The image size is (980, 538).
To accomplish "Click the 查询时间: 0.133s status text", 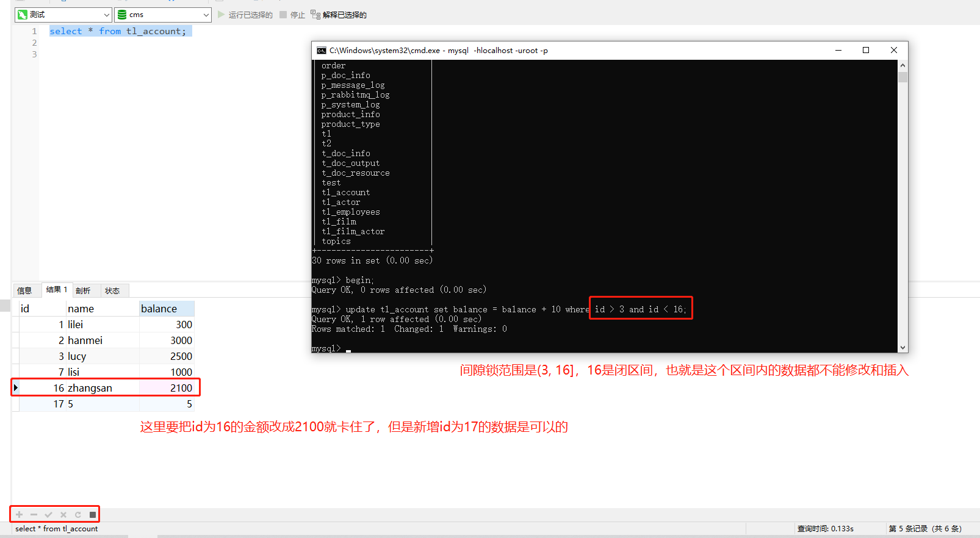I will [826, 529].
